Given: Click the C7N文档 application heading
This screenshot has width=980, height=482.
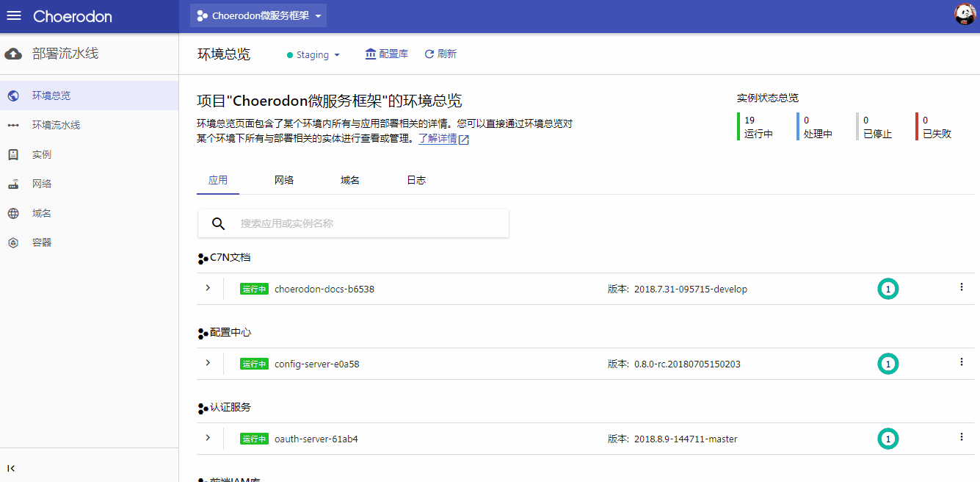Looking at the screenshot, I should [231, 258].
